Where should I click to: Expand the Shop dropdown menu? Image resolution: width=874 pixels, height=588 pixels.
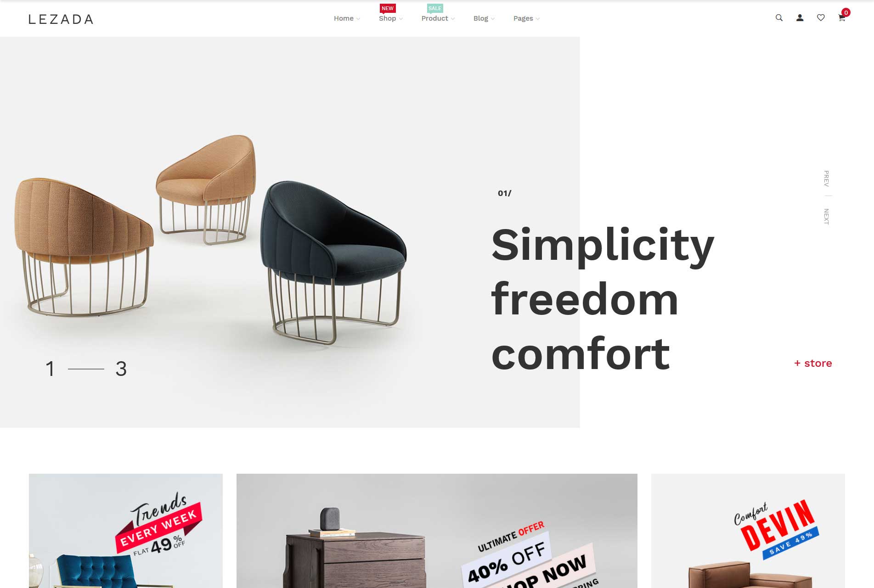[x=391, y=18]
